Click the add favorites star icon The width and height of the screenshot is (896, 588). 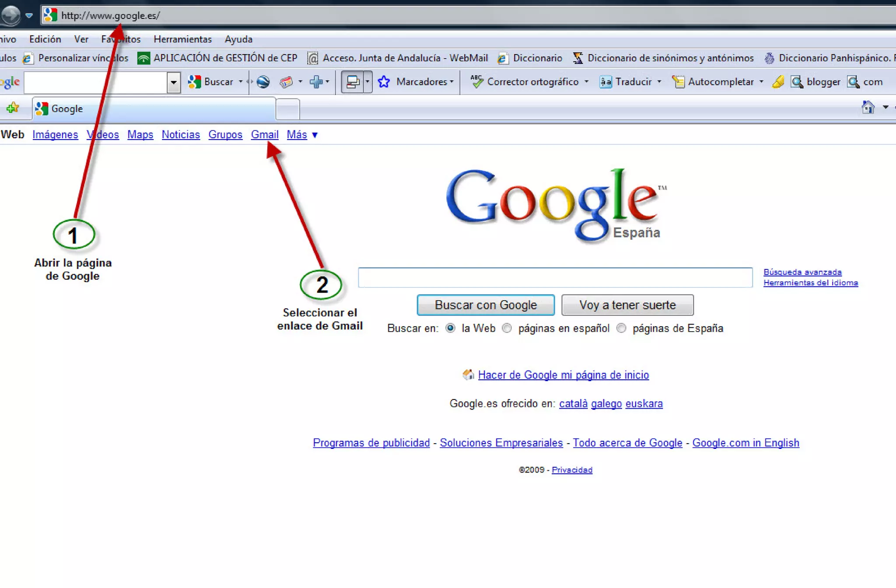(x=13, y=108)
